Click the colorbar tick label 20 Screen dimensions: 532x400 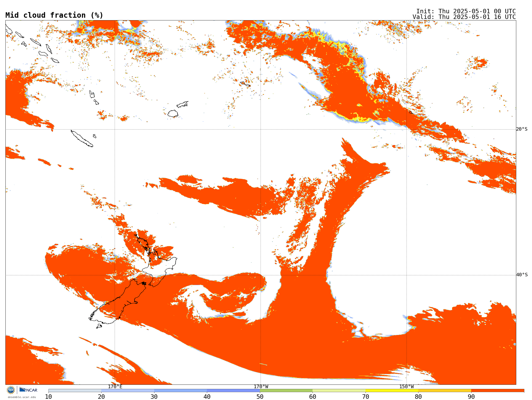(101, 397)
